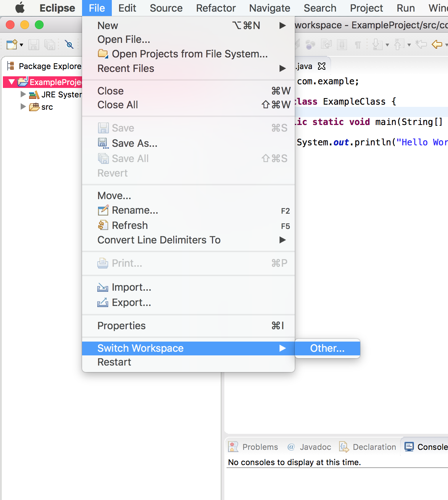Switch to the Console tab
The width and height of the screenshot is (448, 500).
tap(426, 447)
